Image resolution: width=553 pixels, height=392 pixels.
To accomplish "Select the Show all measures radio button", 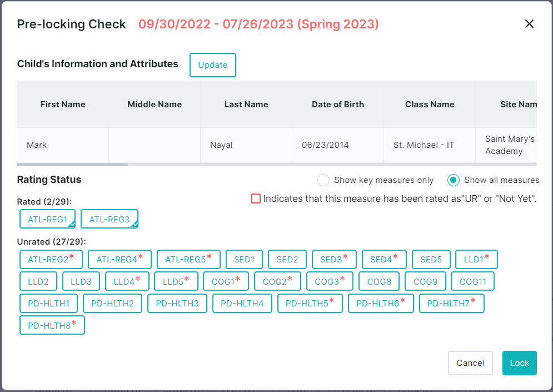I will pyautogui.click(x=454, y=180).
